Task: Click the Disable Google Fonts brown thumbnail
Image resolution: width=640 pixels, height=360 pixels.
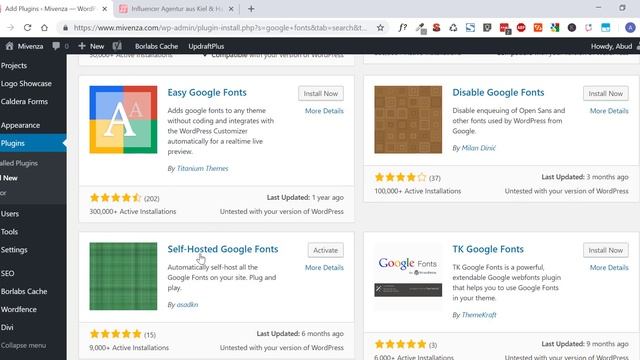Action: pyautogui.click(x=408, y=120)
